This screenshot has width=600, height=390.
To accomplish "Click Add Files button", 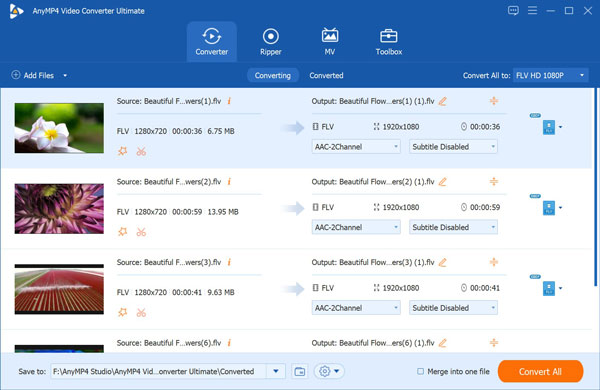I will 33,75.
